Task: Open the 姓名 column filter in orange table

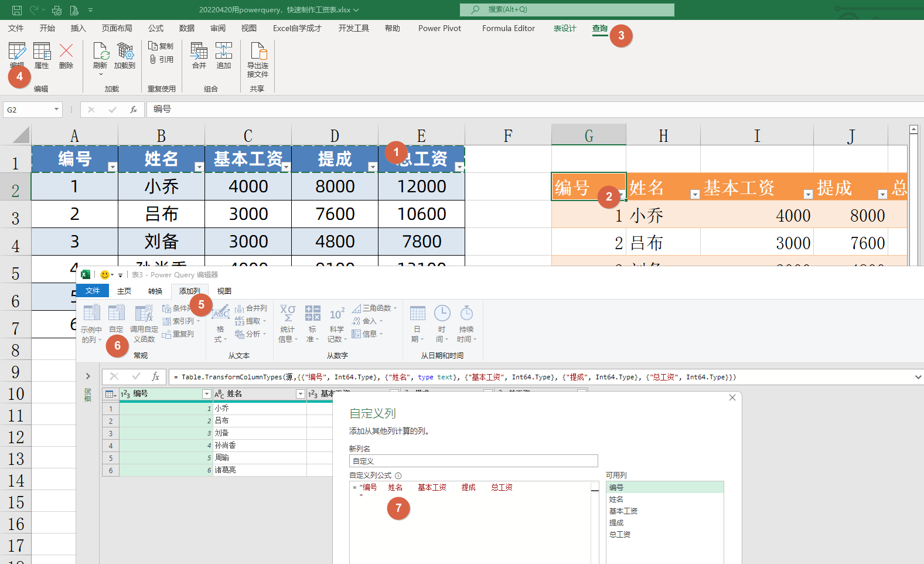Action: pos(695,195)
